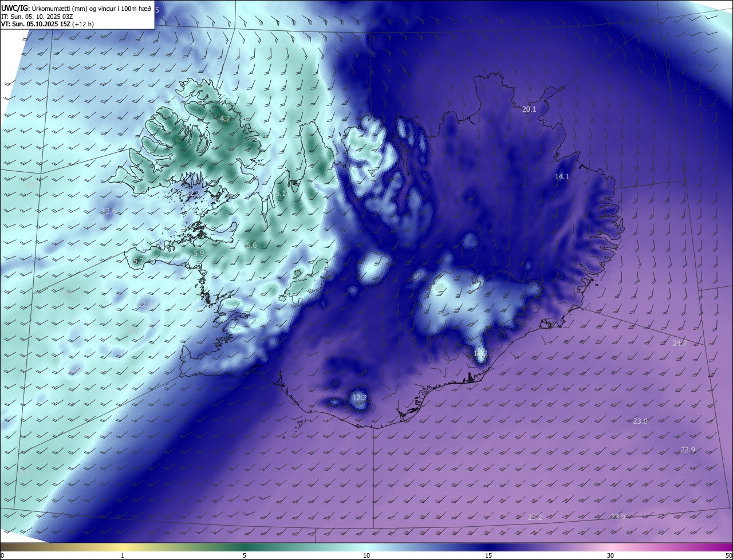
Task: Select the 20.1 value label in northeast Iceland
Action: tap(529, 109)
